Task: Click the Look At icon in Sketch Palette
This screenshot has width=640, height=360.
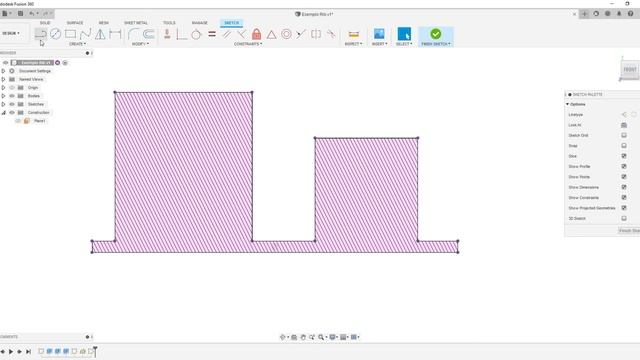Action: coord(624,125)
